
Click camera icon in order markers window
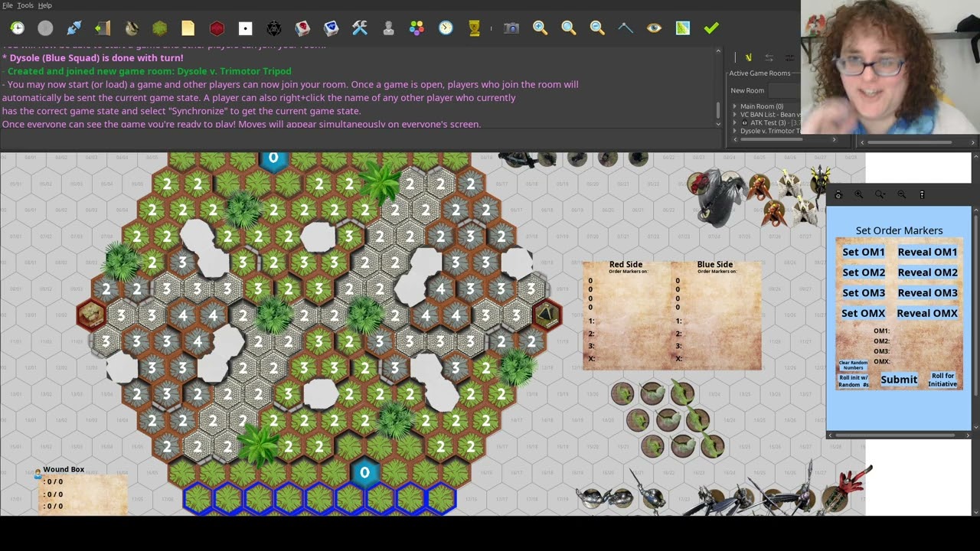[x=838, y=195]
